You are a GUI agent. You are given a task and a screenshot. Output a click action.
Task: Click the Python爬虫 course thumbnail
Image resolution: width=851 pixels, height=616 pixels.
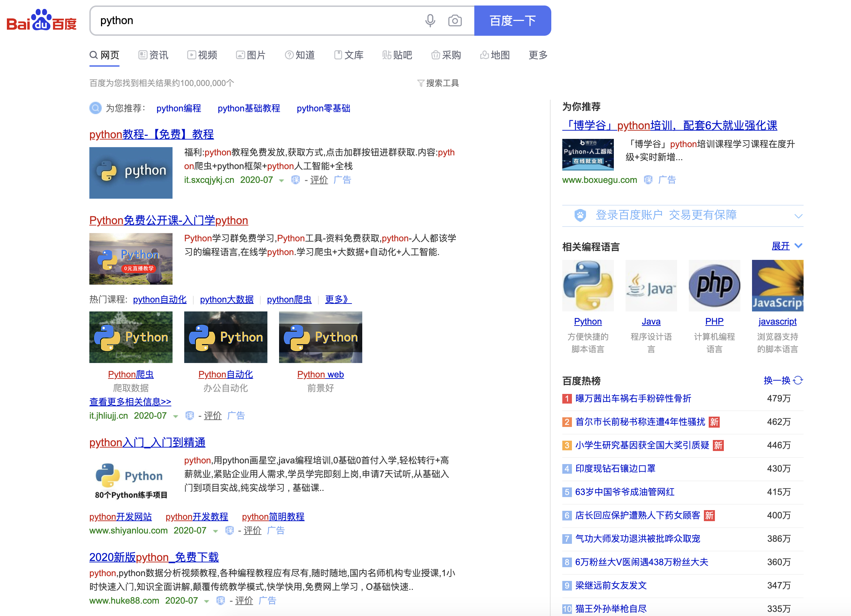tap(131, 337)
